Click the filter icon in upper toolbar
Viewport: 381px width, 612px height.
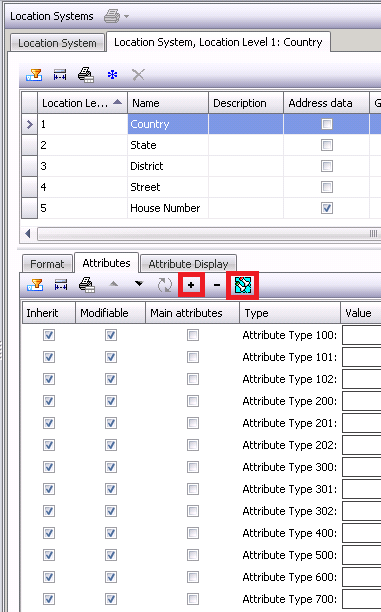point(34,75)
